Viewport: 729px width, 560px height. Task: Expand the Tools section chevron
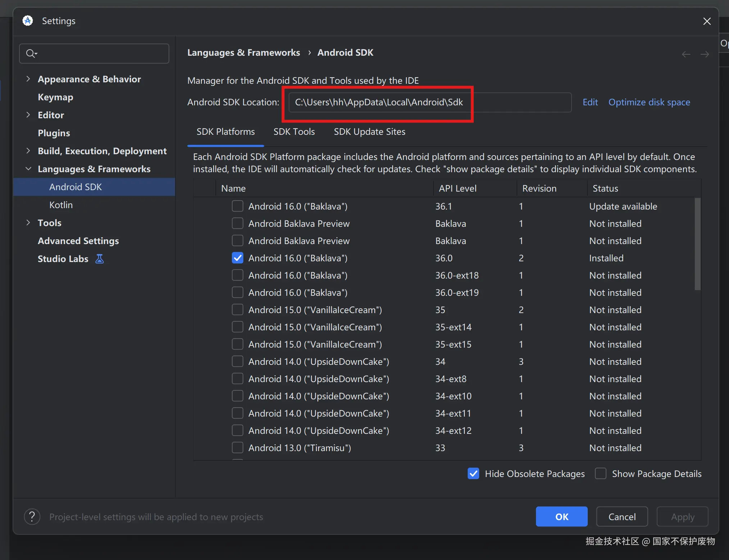click(x=28, y=223)
